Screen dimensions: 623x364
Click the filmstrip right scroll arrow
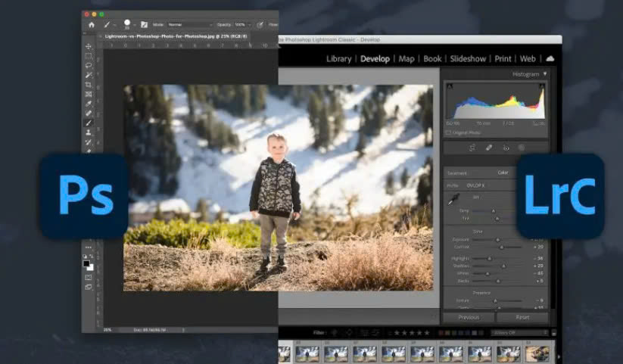pos(559,357)
